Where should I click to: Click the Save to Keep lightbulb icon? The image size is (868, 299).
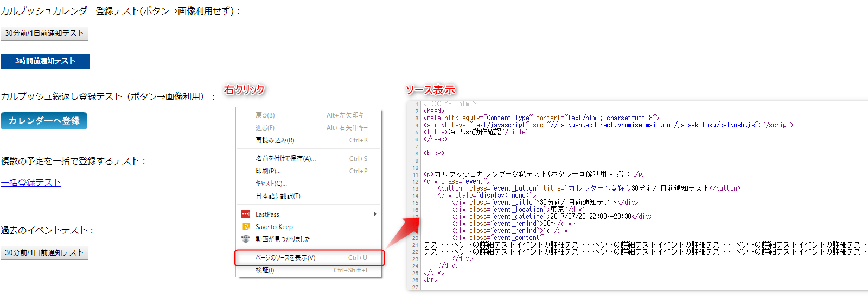pyautogui.click(x=246, y=227)
